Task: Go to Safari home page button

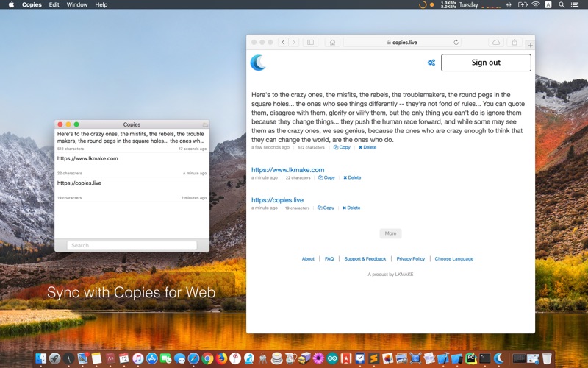Action: pyautogui.click(x=332, y=43)
